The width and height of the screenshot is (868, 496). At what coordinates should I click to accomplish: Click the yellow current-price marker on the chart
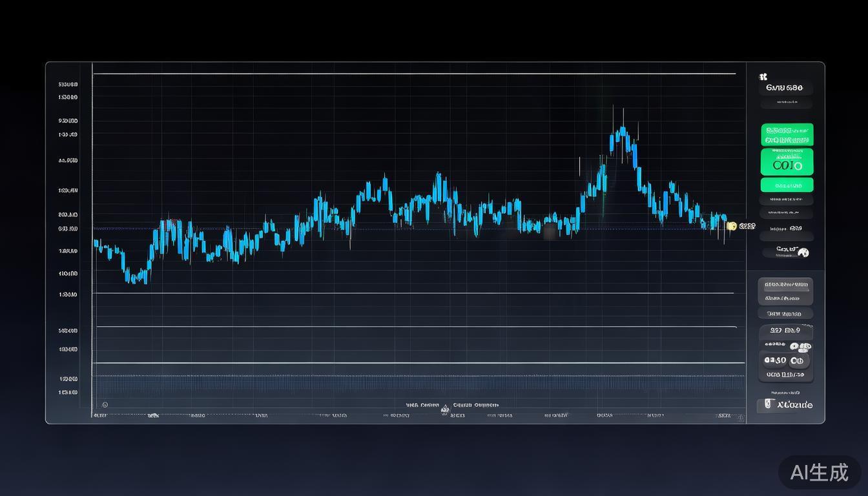732,226
